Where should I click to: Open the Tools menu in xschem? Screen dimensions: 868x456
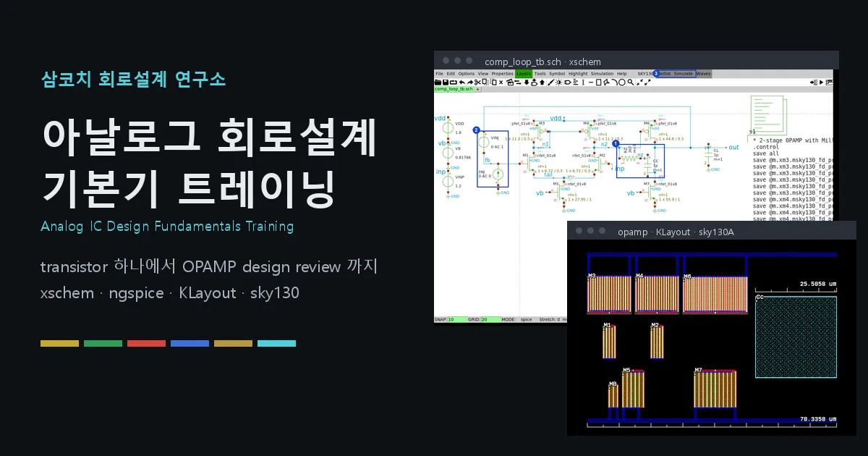point(540,73)
